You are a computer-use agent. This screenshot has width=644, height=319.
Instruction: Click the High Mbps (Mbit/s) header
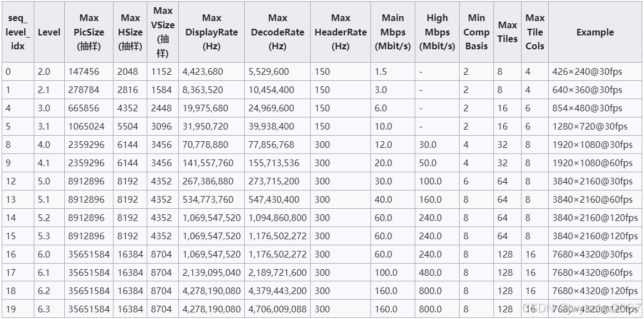coord(437,32)
